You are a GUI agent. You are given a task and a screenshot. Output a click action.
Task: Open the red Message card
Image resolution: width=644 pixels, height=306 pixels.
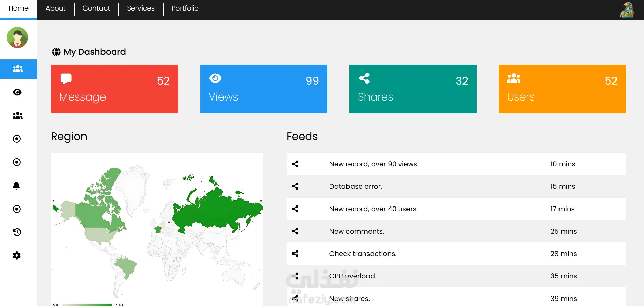coord(114,89)
